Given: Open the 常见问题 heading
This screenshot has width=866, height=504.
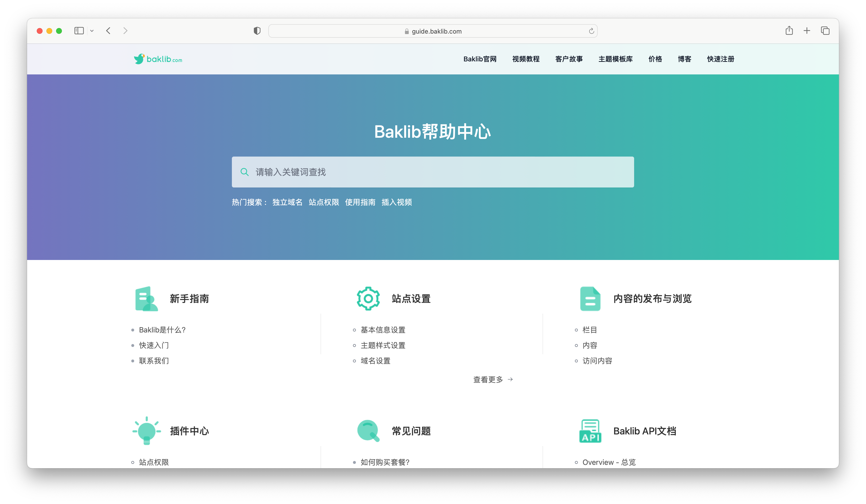Looking at the screenshot, I should point(411,431).
